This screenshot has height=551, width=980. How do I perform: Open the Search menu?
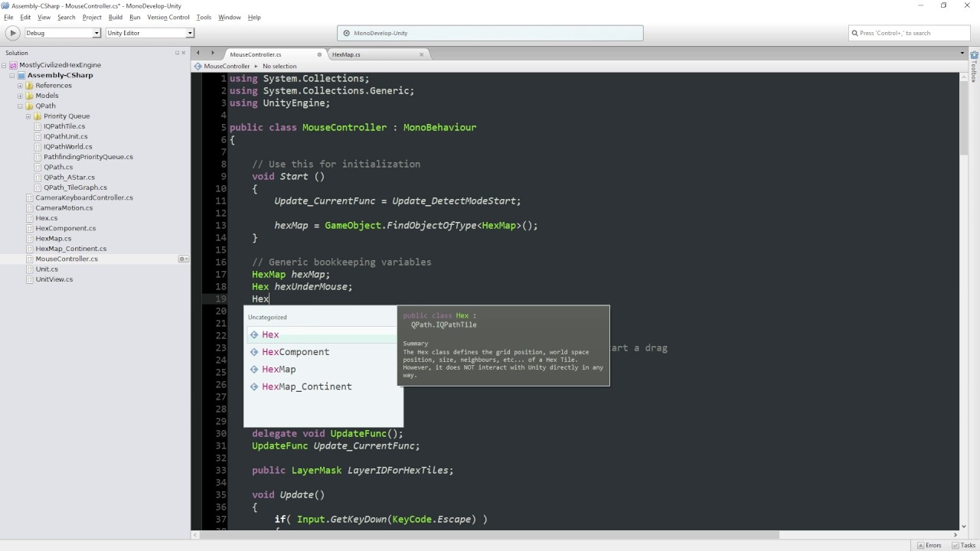coord(66,17)
